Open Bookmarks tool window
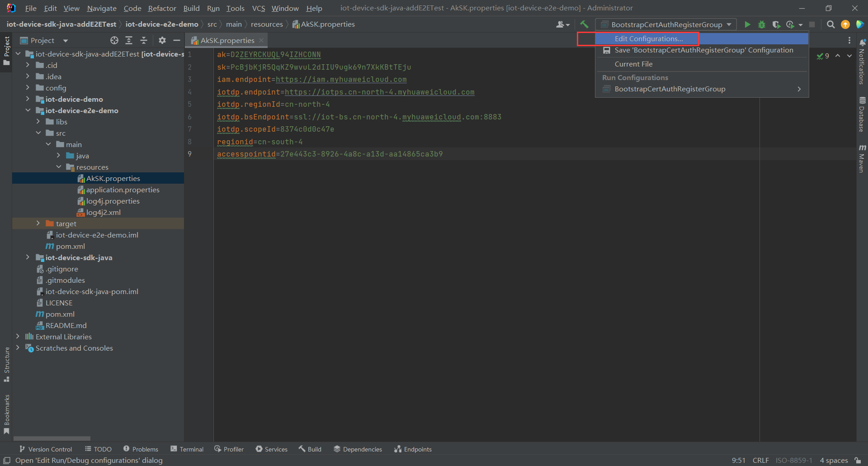 tap(6, 414)
